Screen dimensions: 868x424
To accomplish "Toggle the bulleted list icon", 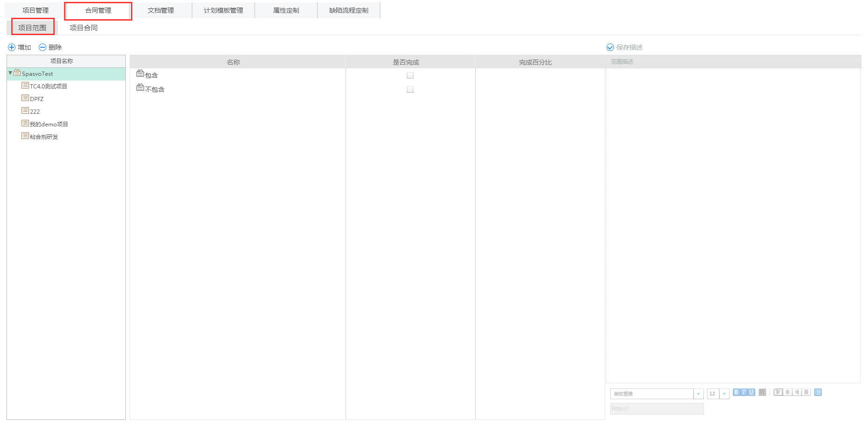I will (818, 392).
